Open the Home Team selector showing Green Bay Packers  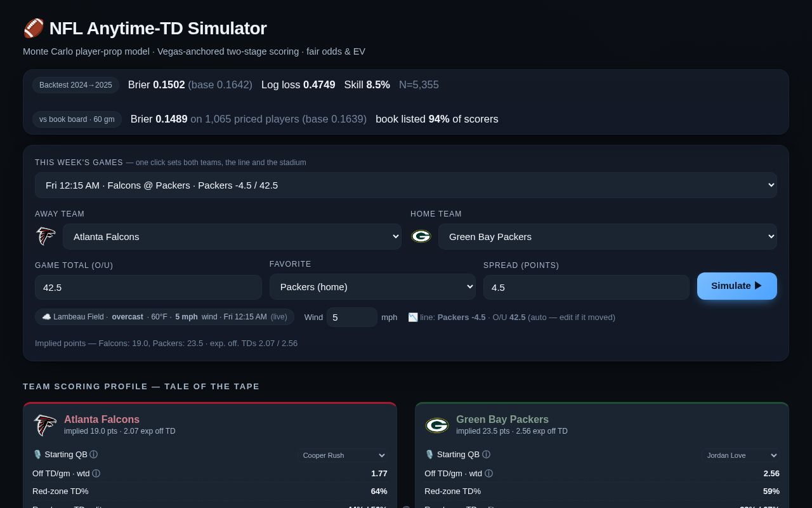pos(608,236)
